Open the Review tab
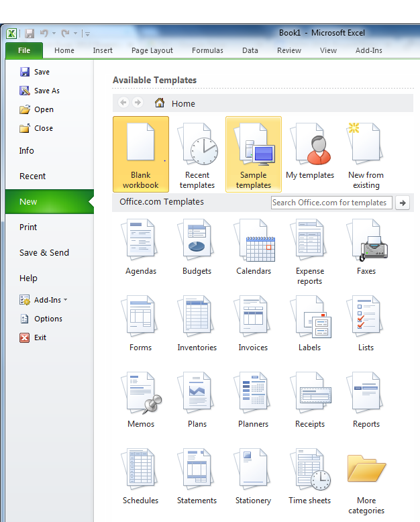The width and height of the screenshot is (420, 522). [289, 50]
